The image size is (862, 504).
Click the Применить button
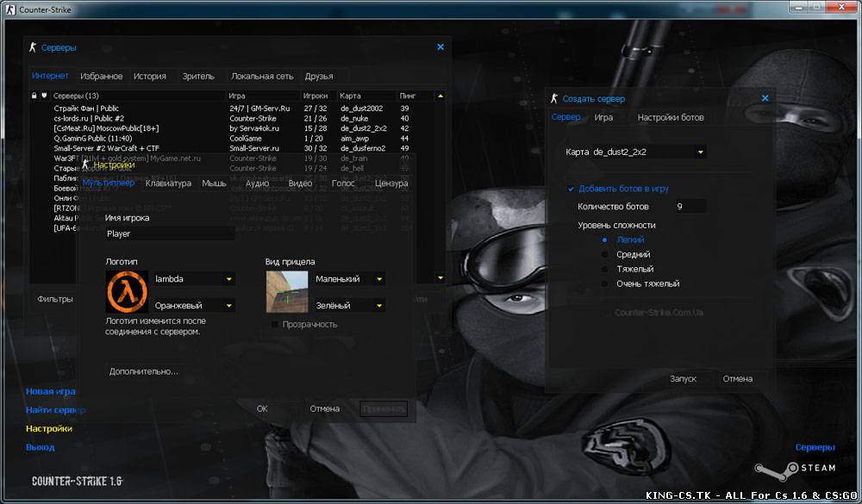click(x=384, y=409)
